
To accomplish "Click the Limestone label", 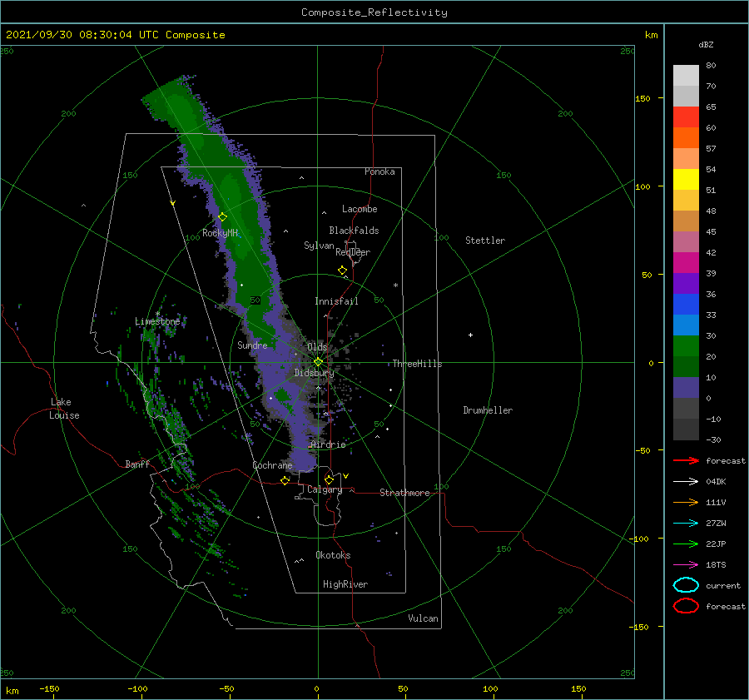I will click(x=157, y=321).
